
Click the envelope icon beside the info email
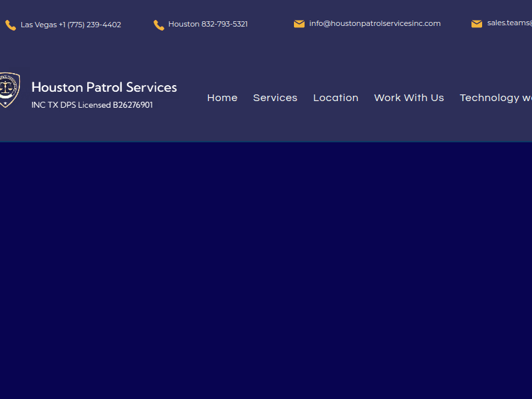click(x=299, y=23)
